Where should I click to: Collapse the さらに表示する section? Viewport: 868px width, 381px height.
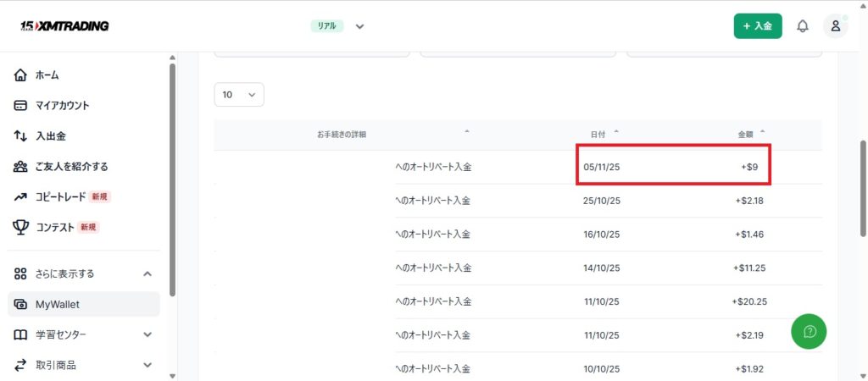147,273
